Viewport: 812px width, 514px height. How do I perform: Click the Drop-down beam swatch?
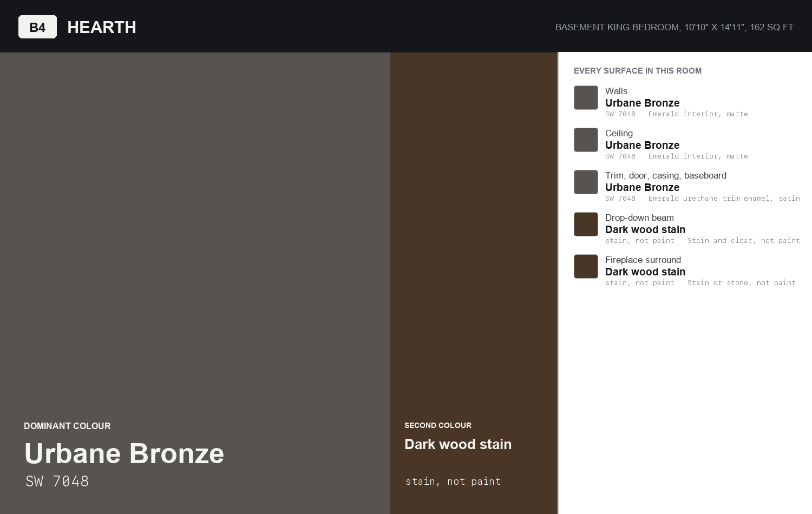coord(586,224)
